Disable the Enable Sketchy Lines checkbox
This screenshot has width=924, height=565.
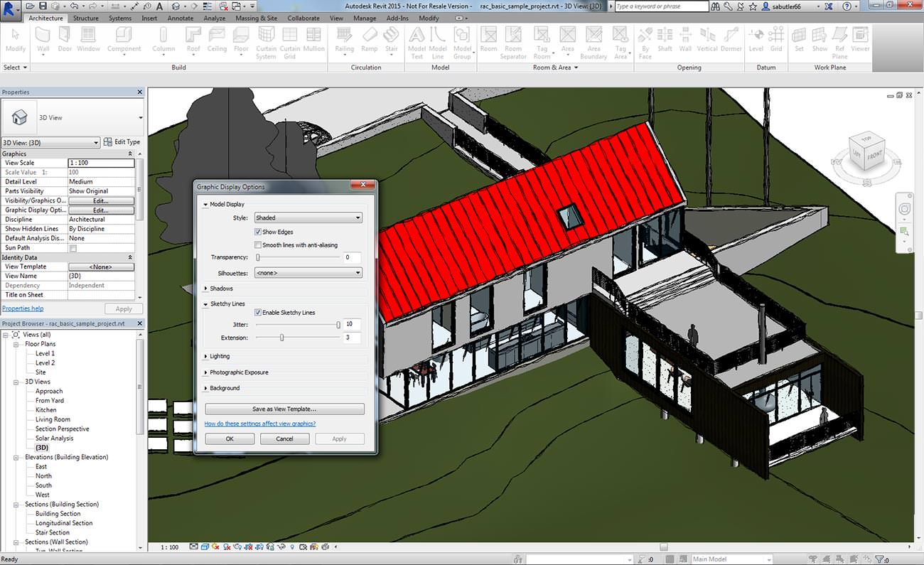tap(258, 313)
